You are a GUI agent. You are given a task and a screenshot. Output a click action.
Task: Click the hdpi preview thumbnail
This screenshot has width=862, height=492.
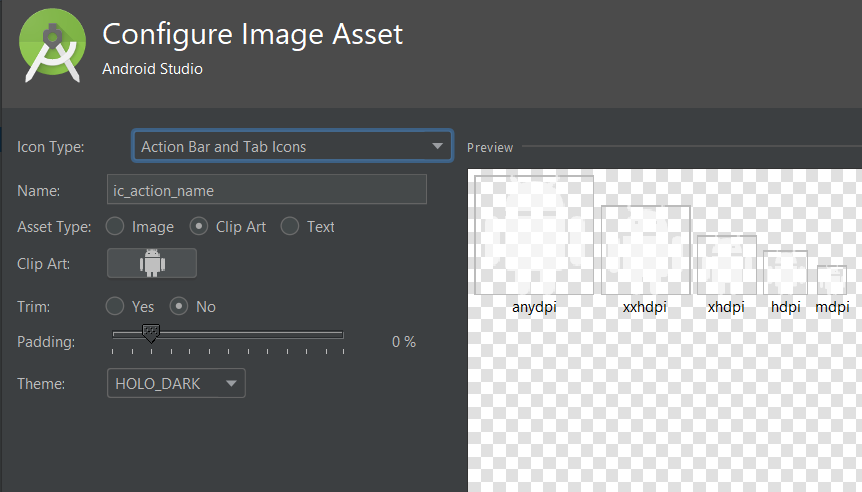click(x=785, y=272)
